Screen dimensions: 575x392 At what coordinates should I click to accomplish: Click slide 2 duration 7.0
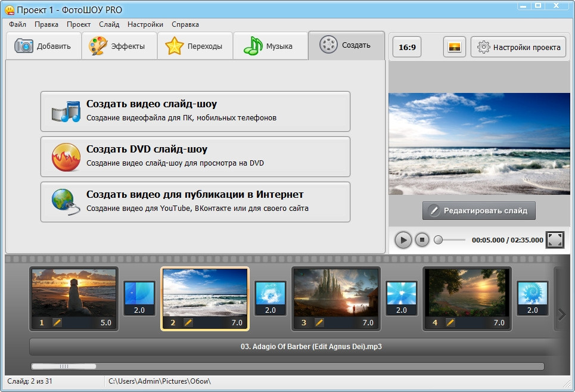click(x=237, y=323)
